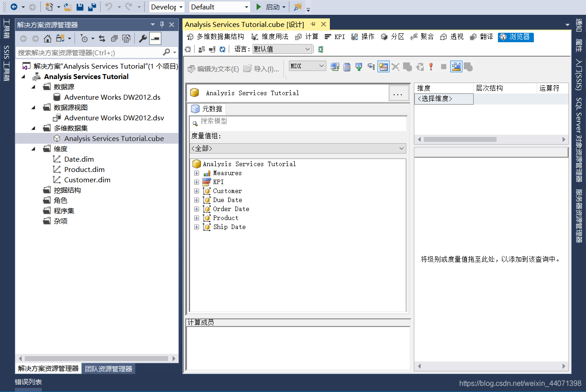
Task: Collapse the 数据源 folder in Solution Explorer
Action: coord(34,87)
